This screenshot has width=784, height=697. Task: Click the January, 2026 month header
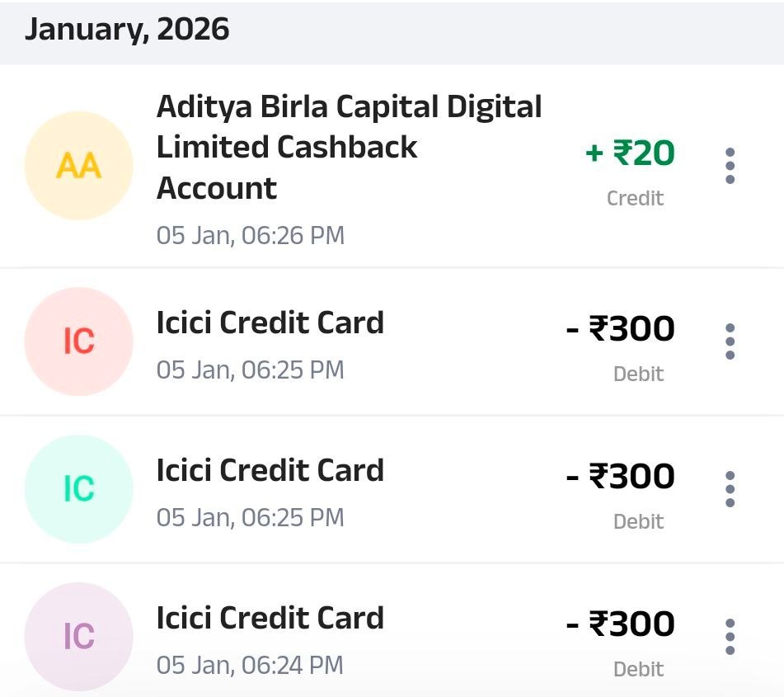[x=127, y=30]
